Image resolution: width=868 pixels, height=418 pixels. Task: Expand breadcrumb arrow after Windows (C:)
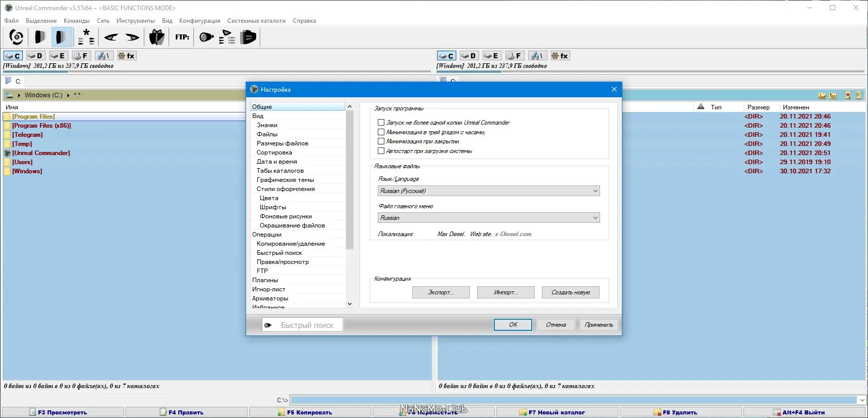(x=68, y=95)
